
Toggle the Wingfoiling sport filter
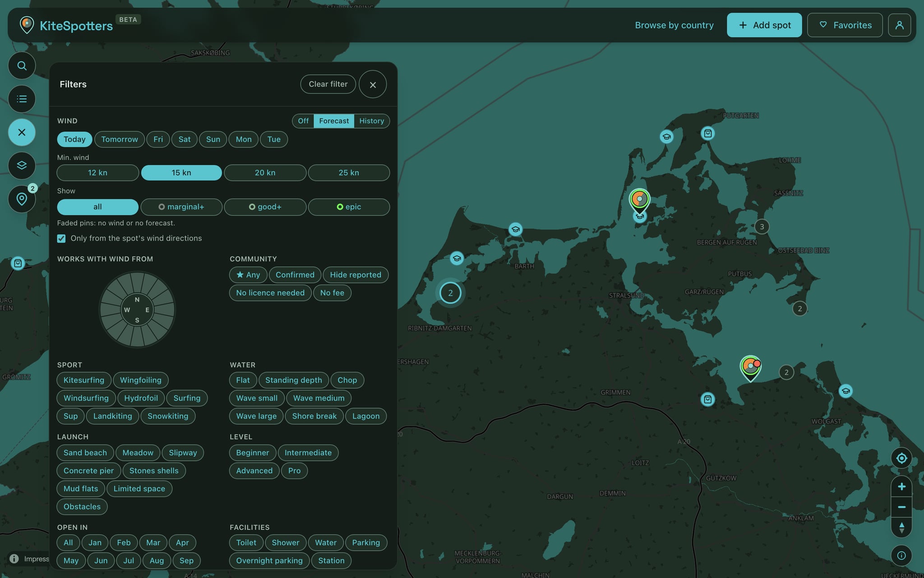(x=141, y=380)
